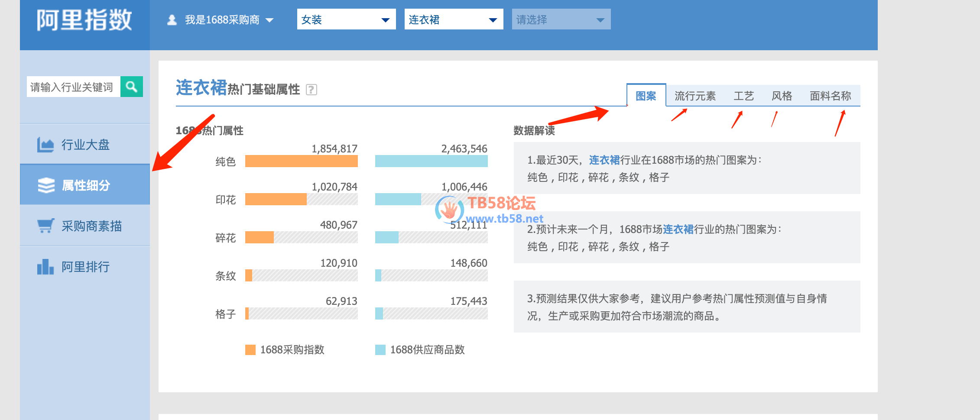Click the blue supply bar for 印花
Image resolution: width=980 pixels, height=420 pixels.
click(x=398, y=199)
